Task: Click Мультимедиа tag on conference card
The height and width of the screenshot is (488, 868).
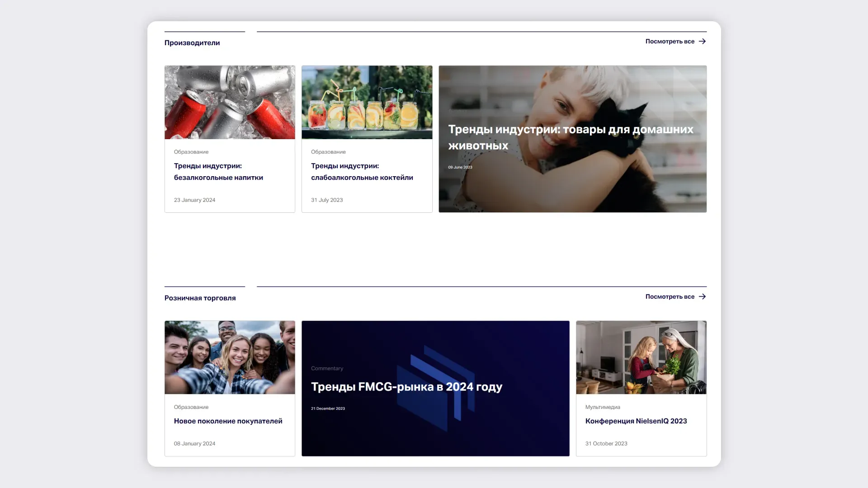Action: pos(603,407)
